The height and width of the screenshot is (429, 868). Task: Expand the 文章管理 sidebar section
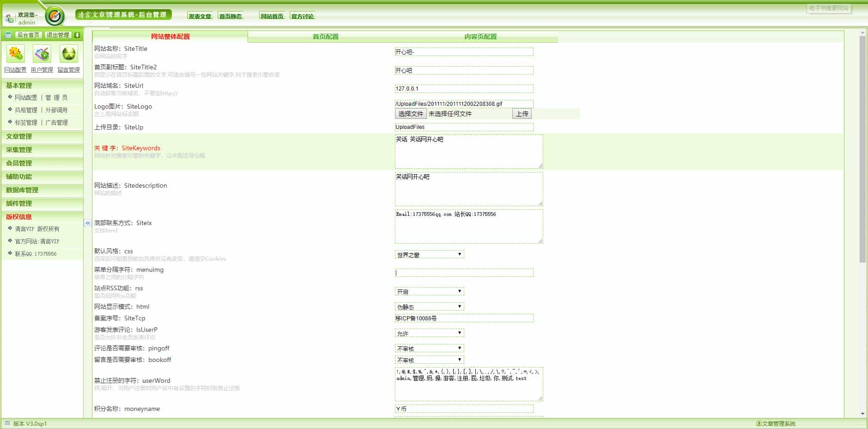tap(42, 136)
